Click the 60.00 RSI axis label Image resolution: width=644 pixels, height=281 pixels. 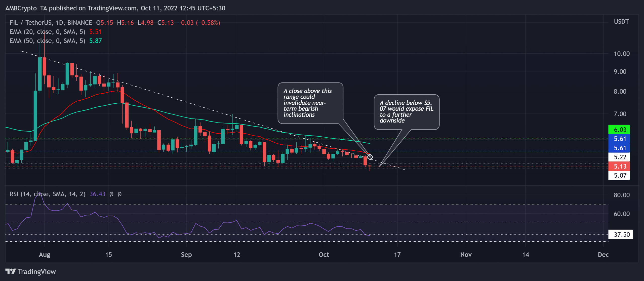point(622,214)
